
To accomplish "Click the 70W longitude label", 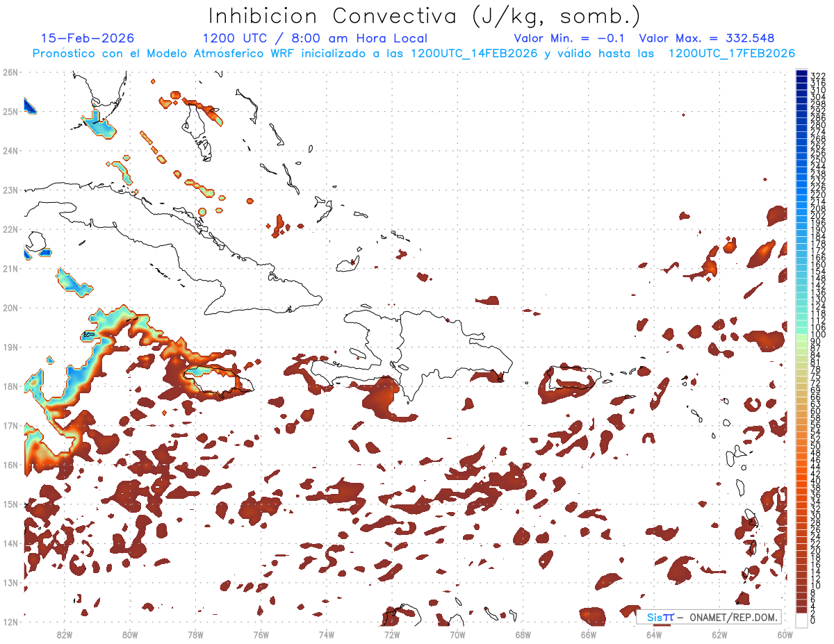I will tap(457, 634).
